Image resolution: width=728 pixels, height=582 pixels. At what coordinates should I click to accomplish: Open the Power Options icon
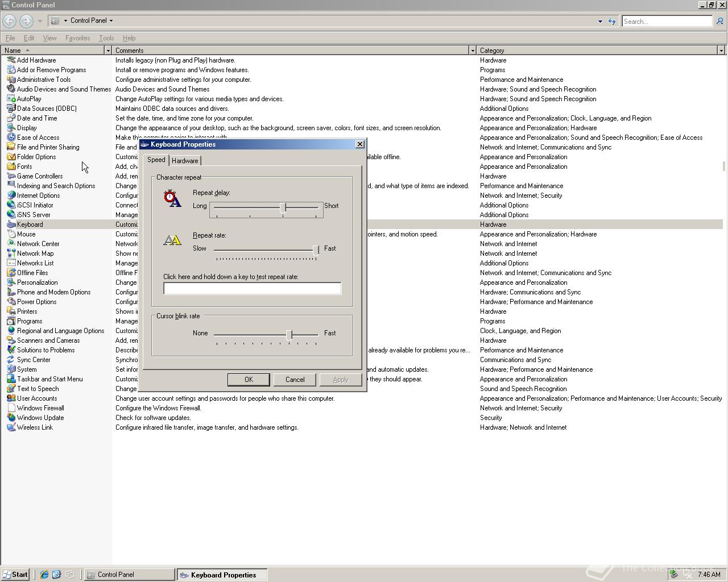point(11,302)
